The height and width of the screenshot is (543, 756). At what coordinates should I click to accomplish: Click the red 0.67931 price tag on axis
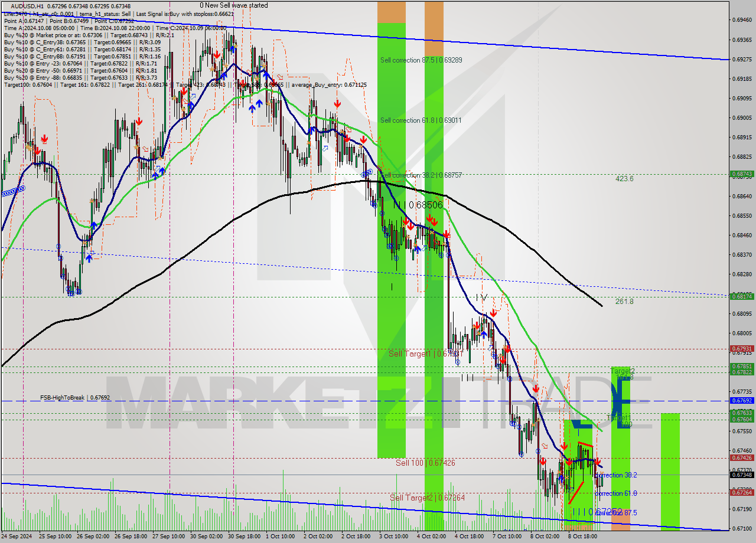pyautogui.click(x=742, y=349)
